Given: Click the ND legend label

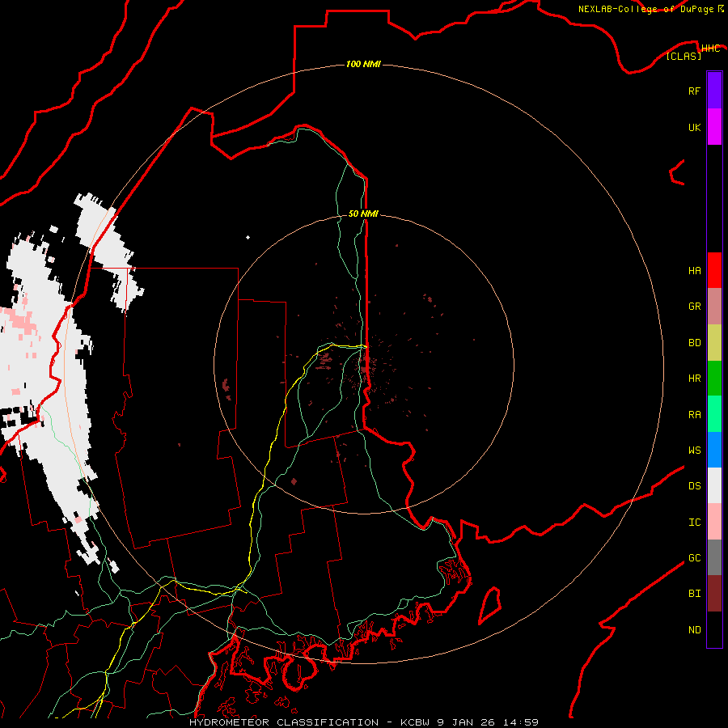Looking at the screenshot, I should pyautogui.click(x=694, y=630).
